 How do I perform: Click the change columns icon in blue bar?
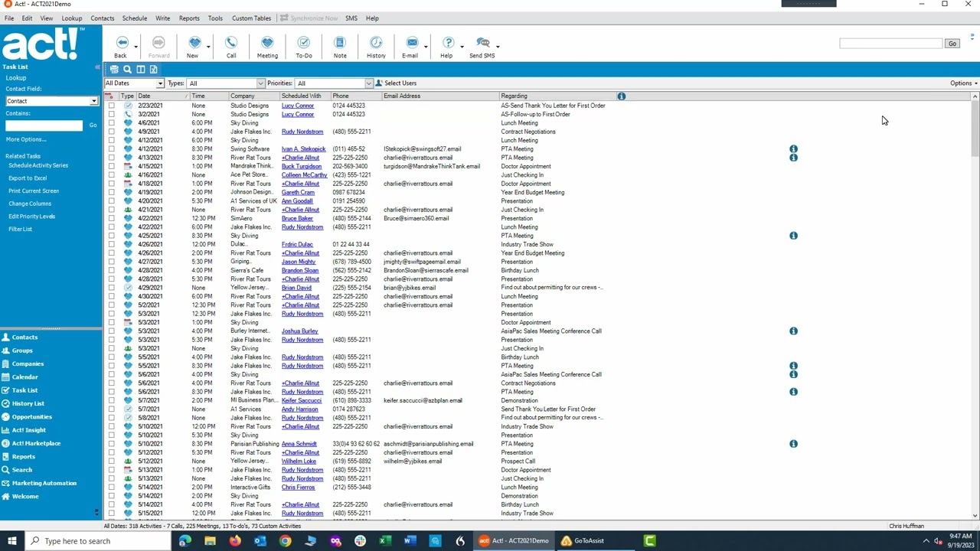coord(140,70)
